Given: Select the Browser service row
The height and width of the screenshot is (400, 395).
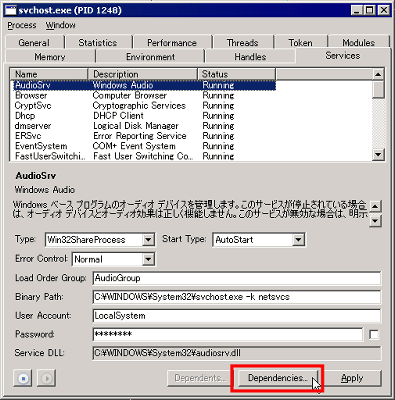Looking at the screenshot, I should click(145, 95).
